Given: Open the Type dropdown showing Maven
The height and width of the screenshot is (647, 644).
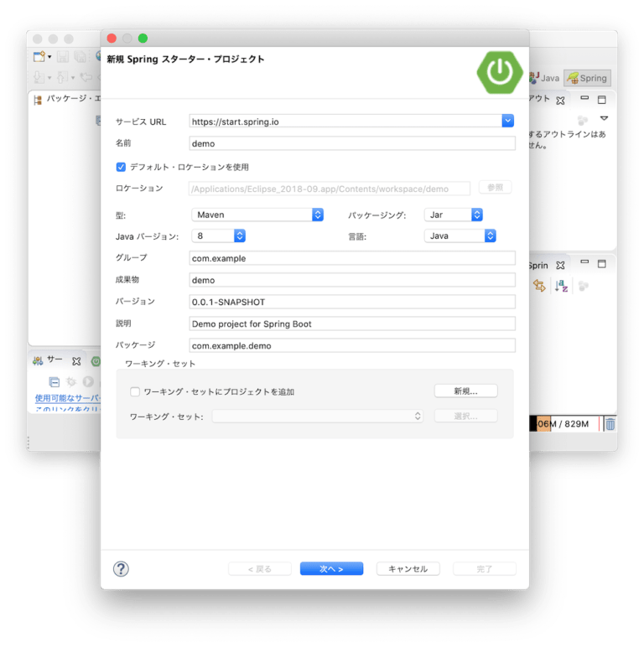Looking at the screenshot, I should click(257, 215).
